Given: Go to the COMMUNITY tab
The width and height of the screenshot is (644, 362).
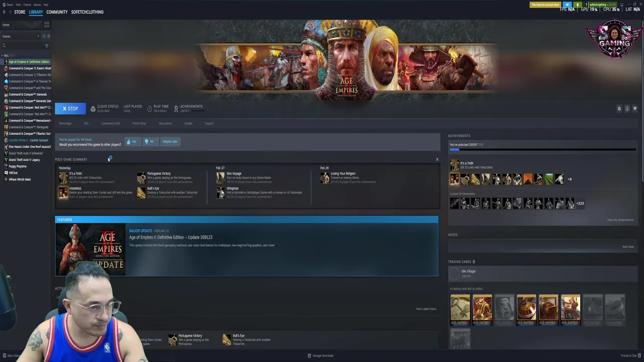Looking at the screenshot, I should [57, 12].
